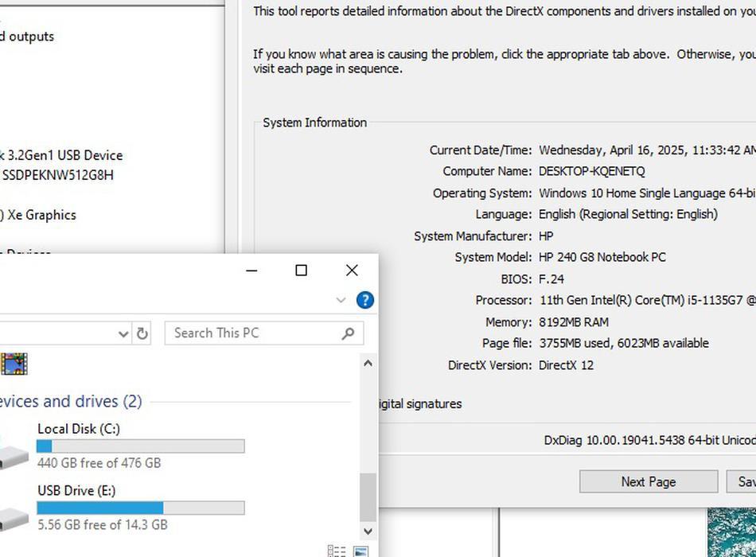Screen dimensions: 756x557
Task: Collapse the Devices and drives (2) group
Action: (x=70, y=401)
